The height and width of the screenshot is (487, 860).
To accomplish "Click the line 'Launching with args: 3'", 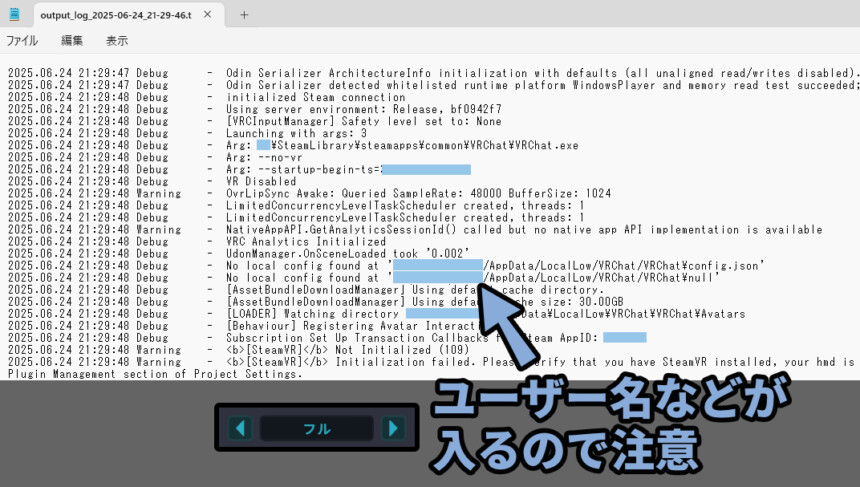I will click(188, 133).
